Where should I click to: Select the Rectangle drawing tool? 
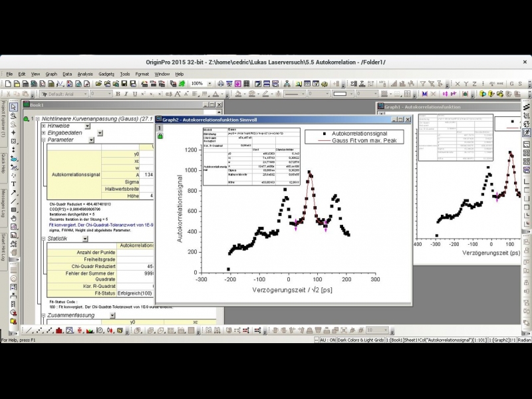pyautogui.click(x=13, y=209)
